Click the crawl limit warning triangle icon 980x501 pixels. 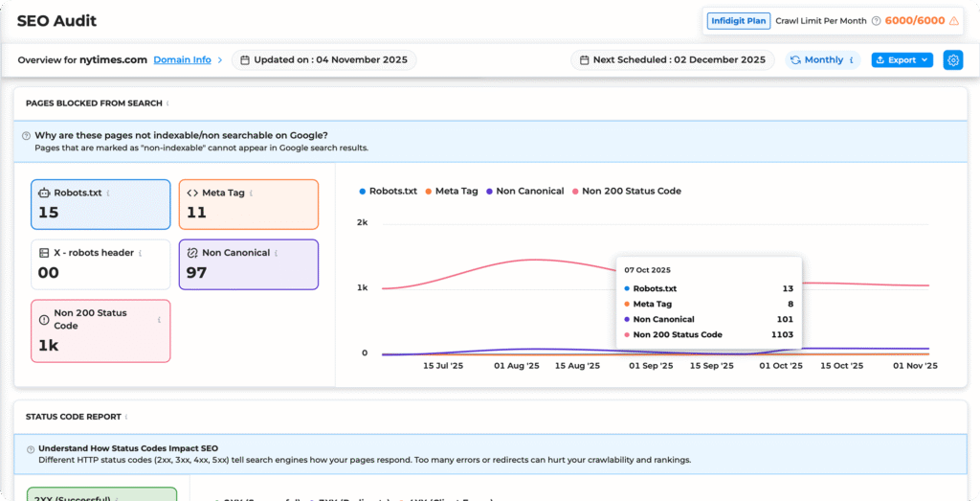click(x=953, y=20)
